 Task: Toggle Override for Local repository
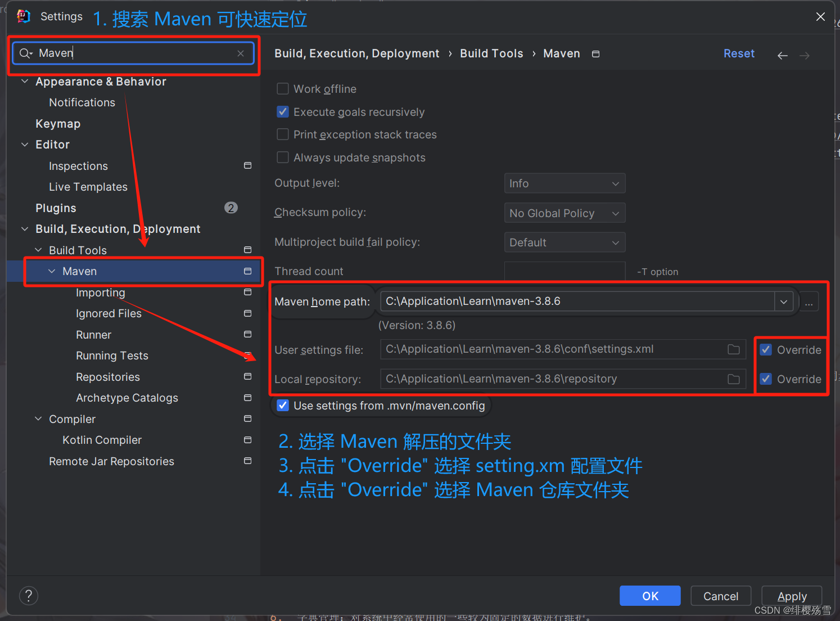click(x=766, y=379)
